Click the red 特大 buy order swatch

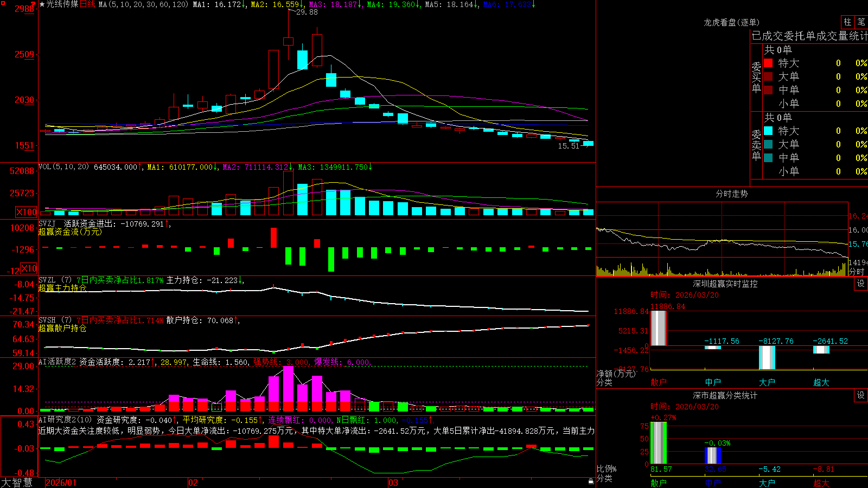[768, 63]
